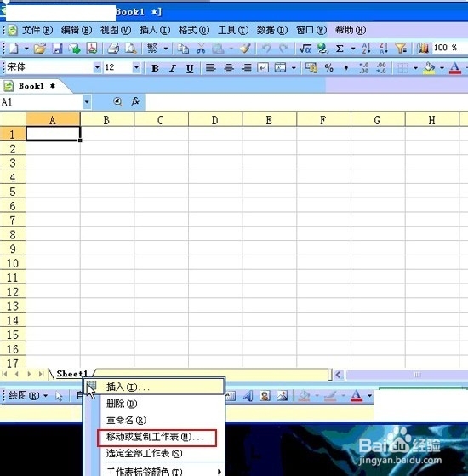Toggle merge and center cells
This screenshot has width=468, height=476.
click(280, 68)
